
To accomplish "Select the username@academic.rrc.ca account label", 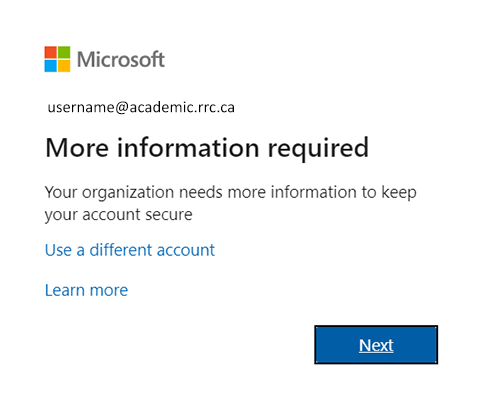I will tap(141, 107).
